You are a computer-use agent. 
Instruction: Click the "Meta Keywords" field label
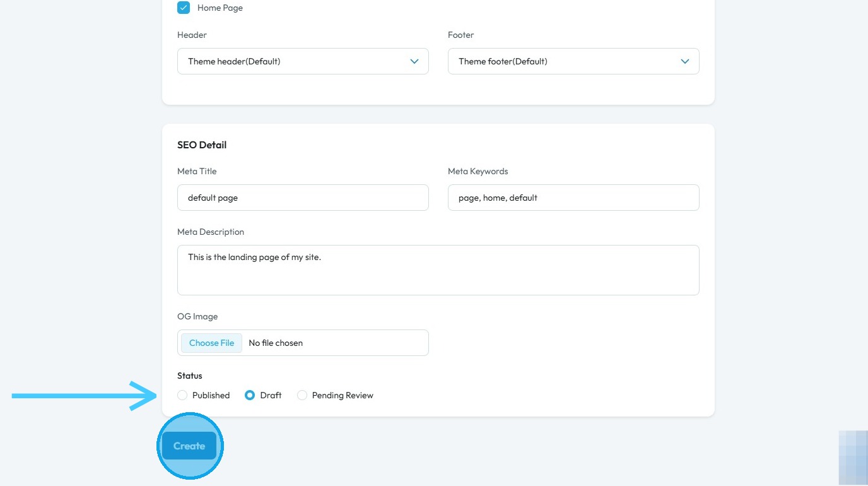coord(478,171)
